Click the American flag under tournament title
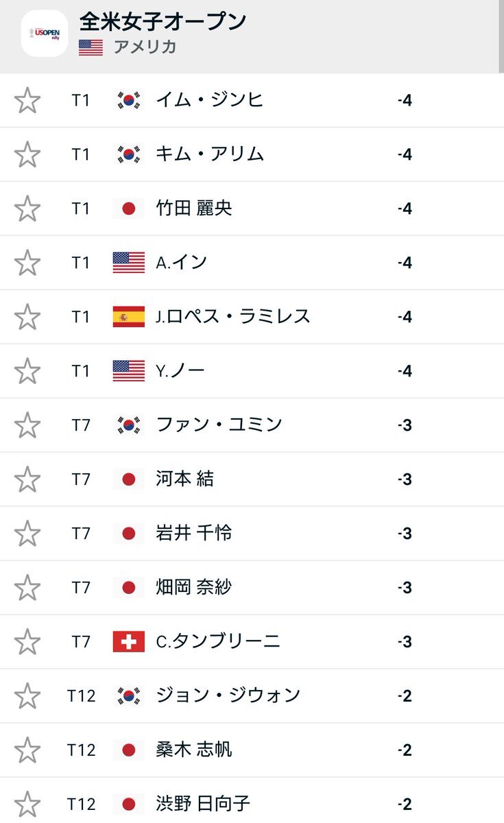 tap(91, 47)
